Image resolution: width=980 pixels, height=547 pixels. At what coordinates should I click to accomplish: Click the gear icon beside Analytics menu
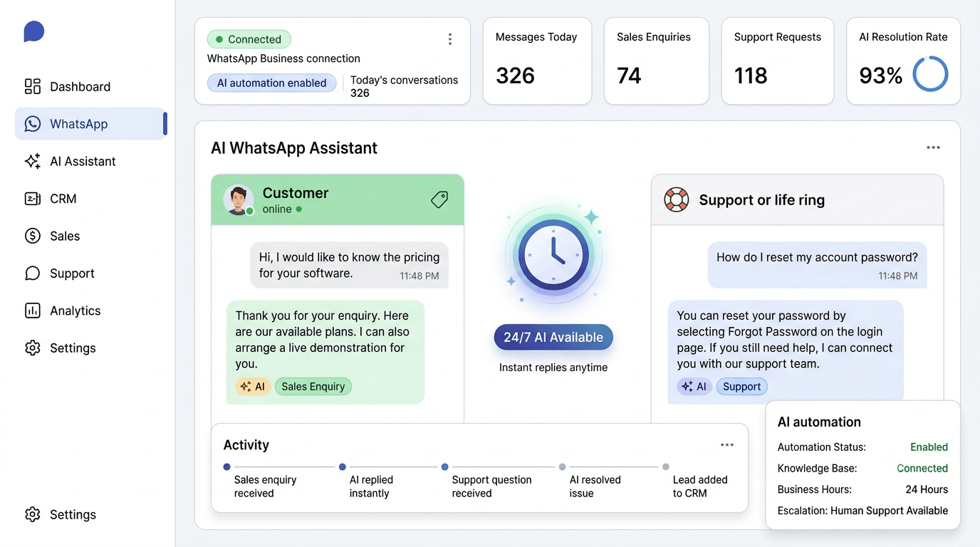pyautogui.click(x=33, y=348)
